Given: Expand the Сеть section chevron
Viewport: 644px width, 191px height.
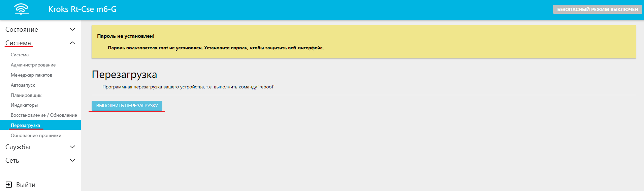Looking at the screenshot, I should (72, 160).
